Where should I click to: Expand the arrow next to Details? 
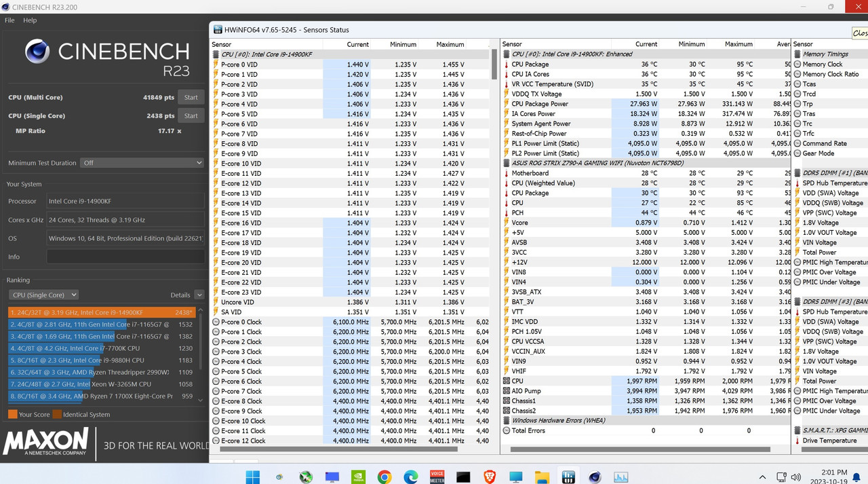[199, 295]
